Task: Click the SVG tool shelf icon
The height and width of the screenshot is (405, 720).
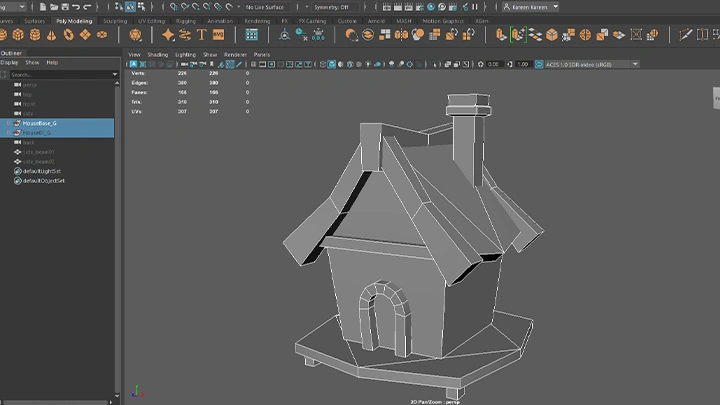Action: 217,35
